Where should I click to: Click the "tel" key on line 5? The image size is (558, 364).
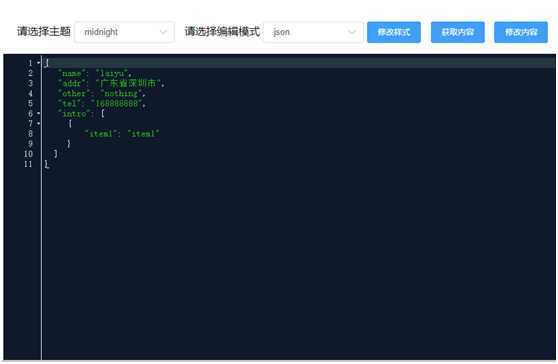pos(69,104)
